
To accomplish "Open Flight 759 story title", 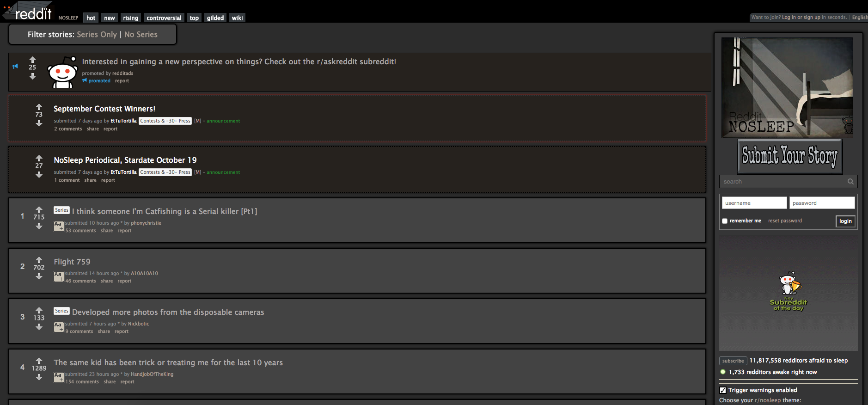I will point(72,262).
